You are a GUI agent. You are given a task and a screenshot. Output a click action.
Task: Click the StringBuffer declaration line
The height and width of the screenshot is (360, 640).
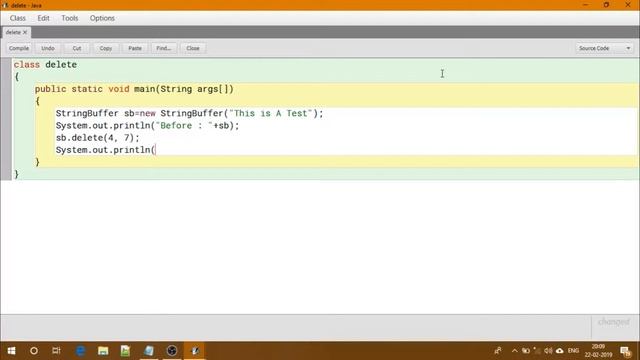[x=189, y=113]
